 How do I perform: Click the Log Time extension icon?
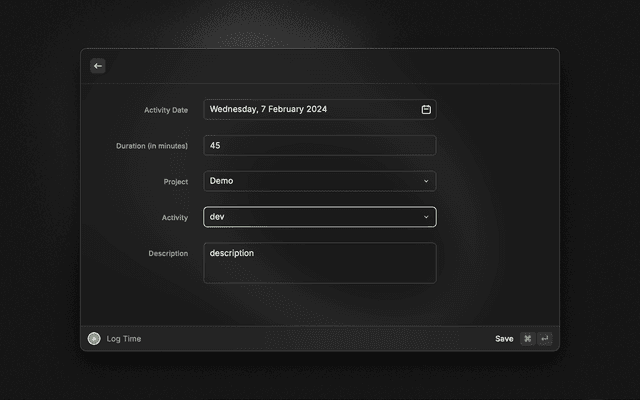point(94,339)
